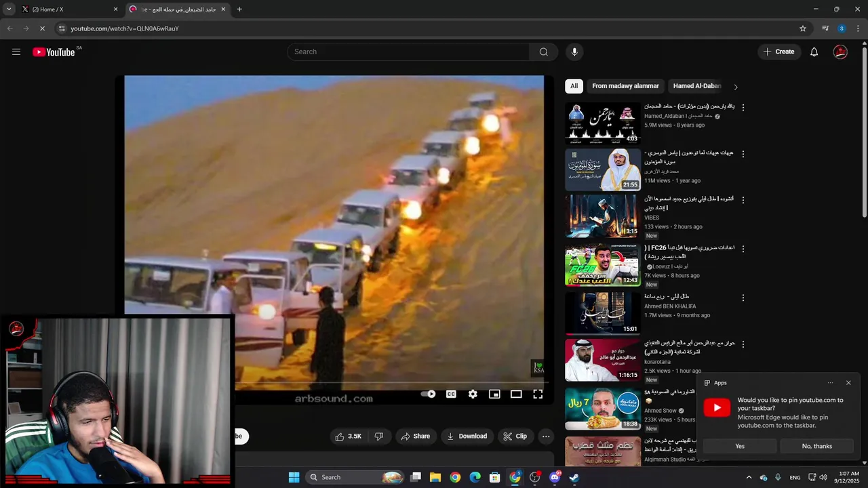
Task: Open options for Hamed_Aldaban 5.9M views video
Action: coord(743,108)
